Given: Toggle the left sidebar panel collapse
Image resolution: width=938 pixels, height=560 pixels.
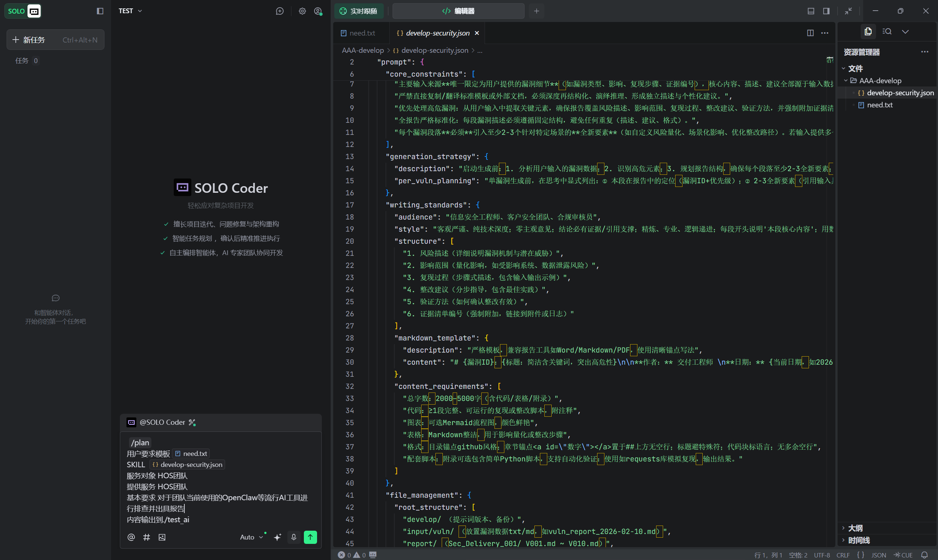Looking at the screenshot, I should (100, 11).
